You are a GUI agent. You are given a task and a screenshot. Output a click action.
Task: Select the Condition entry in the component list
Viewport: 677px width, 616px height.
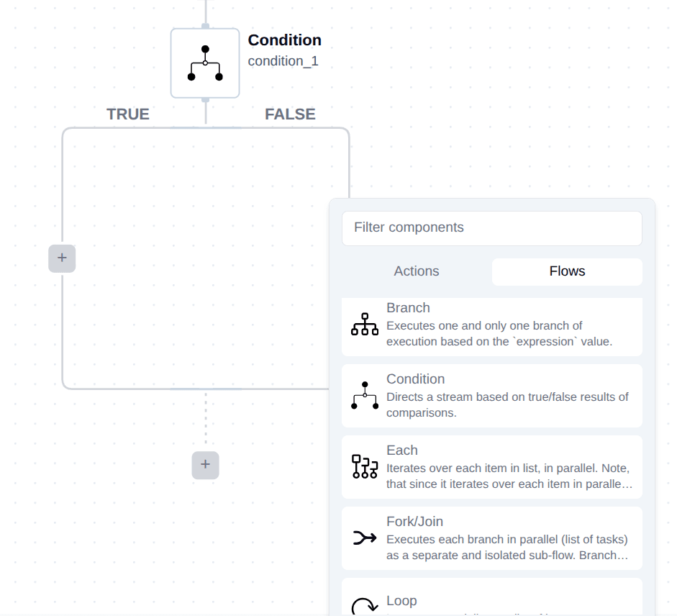[x=491, y=396]
